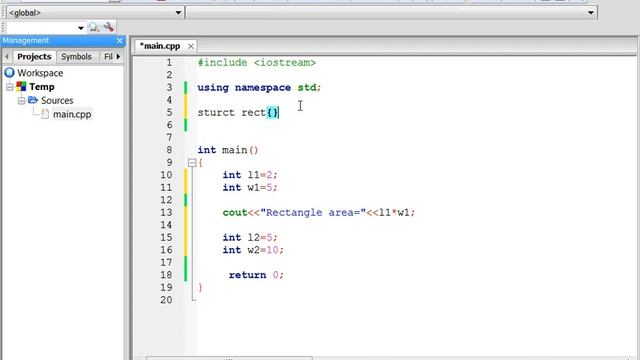Open the search text dropdown arrow
640x360 pixels.
pyautogui.click(x=80, y=28)
